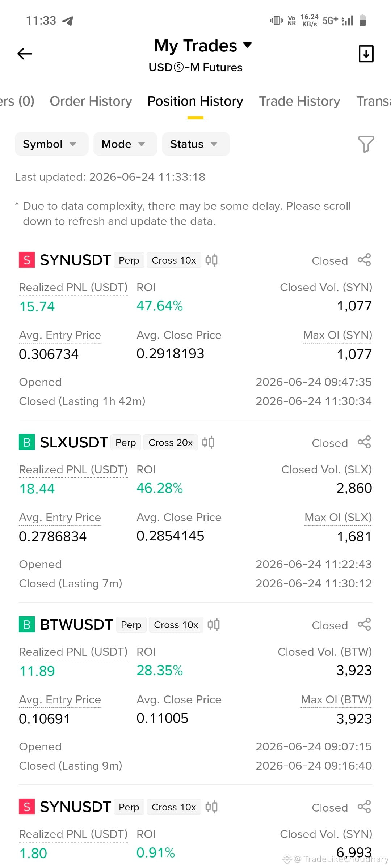The image size is (391, 868).
Task: Tap the Max OI (SLX) label
Action: pos(338,517)
